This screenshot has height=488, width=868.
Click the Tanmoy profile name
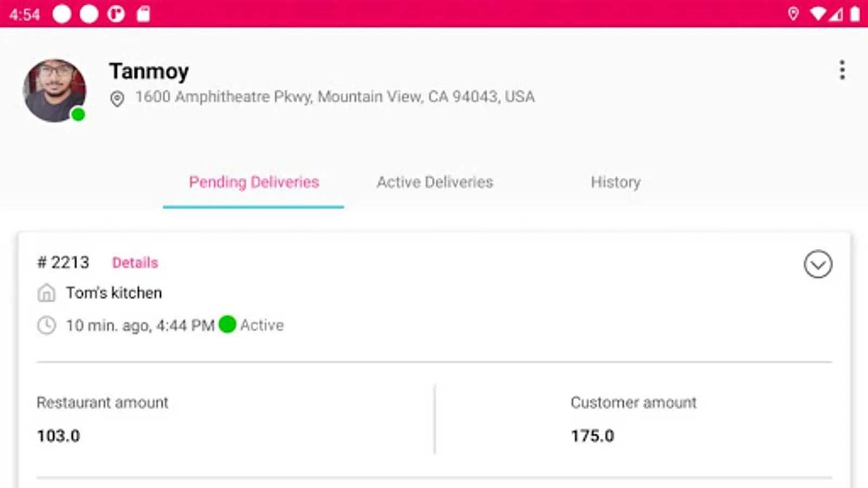149,71
